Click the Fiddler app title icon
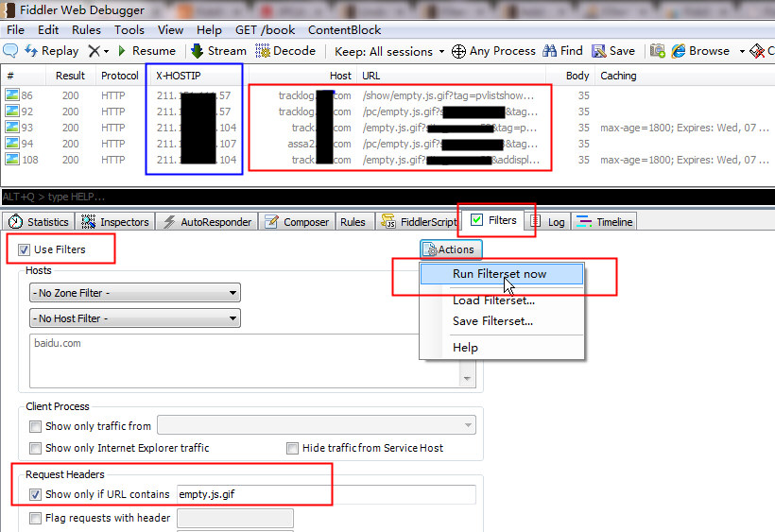The image size is (775, 532). [9, 9]
